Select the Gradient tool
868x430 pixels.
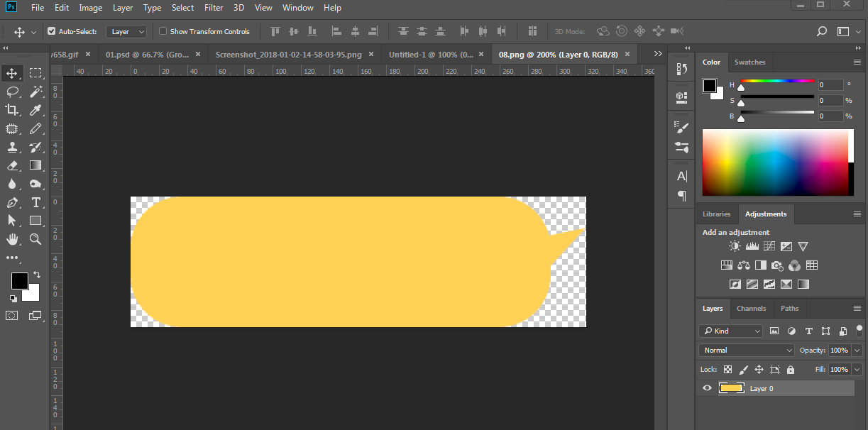35,165
